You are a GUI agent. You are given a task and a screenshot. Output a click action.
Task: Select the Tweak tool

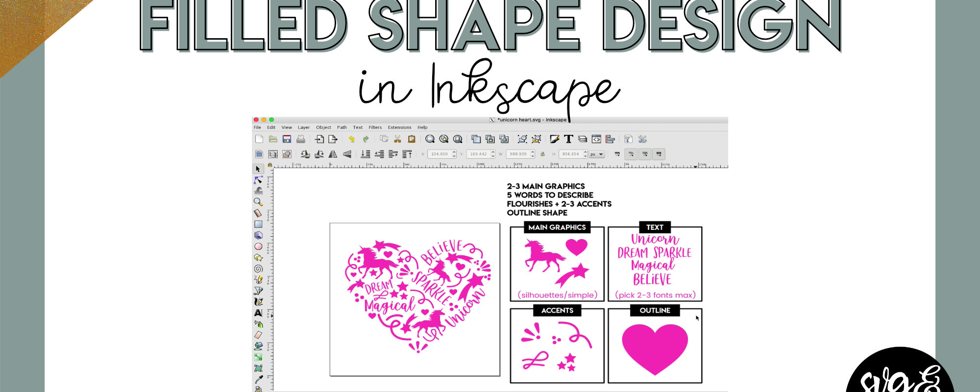[x=258, y=191]
